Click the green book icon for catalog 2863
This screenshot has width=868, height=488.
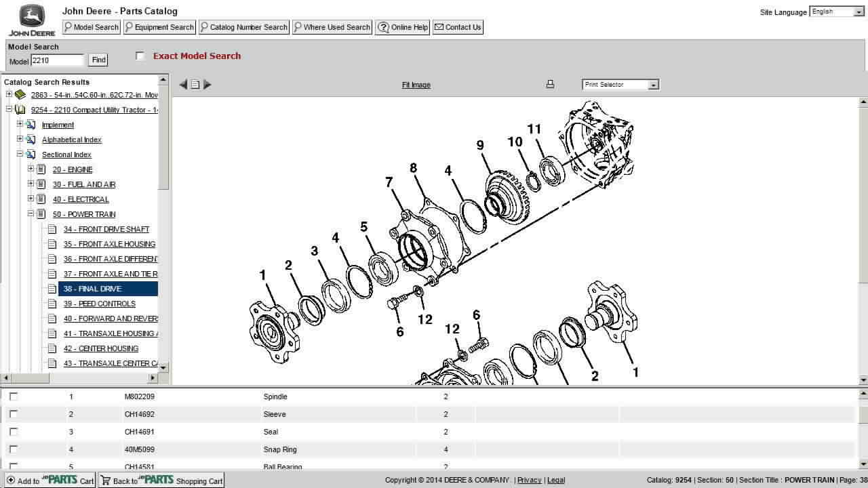[20, 95]
